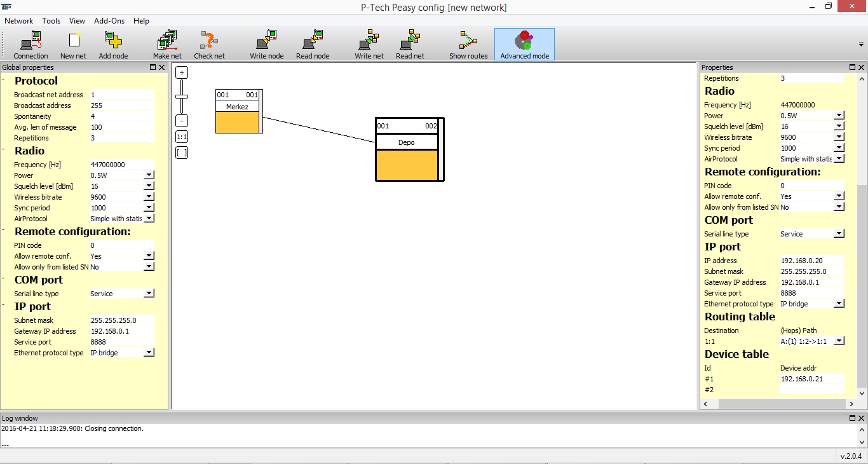Collapse the Protocol section in Global properties
The height and width of the screenshot is (464, 868).
pyautogui.click(x=3, y=81)
